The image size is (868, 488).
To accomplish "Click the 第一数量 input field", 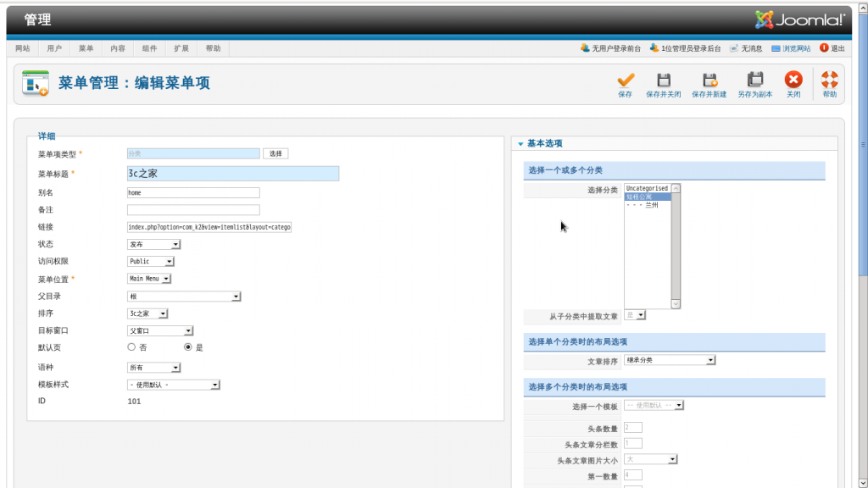I will click(633, 474).
